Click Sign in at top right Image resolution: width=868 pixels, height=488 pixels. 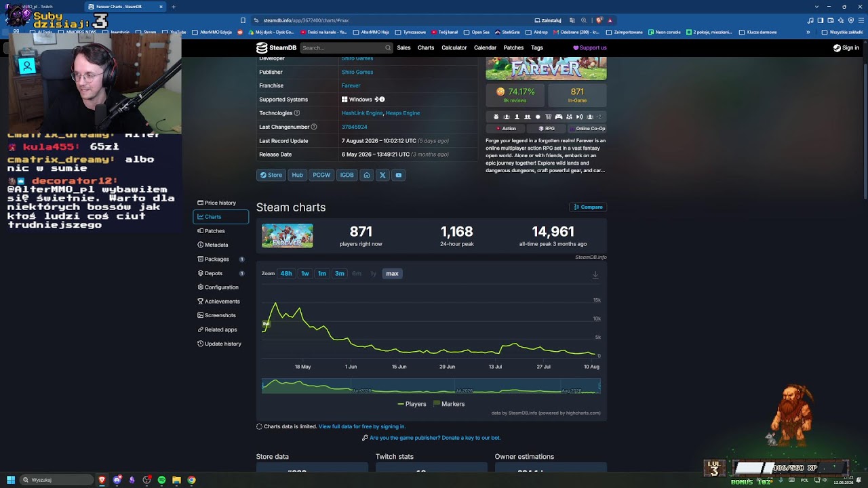[x=846, y=48]
